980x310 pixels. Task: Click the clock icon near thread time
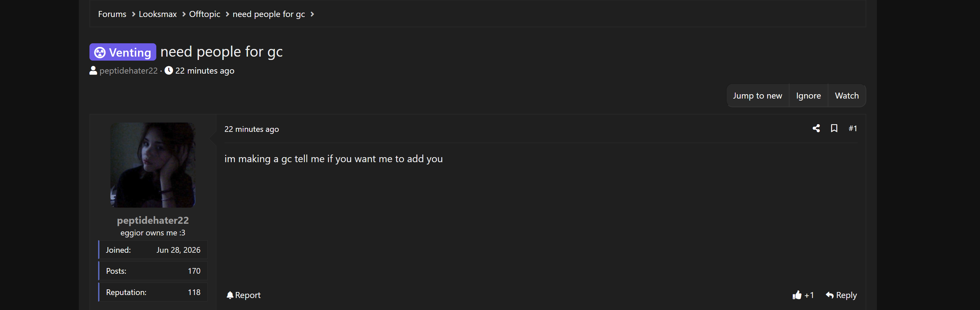[169, 71]
